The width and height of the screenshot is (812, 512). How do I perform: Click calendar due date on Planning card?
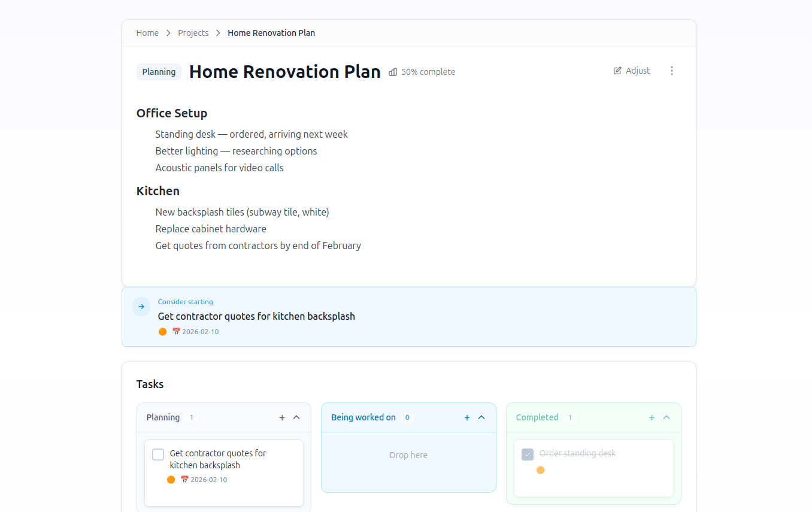tap(204, 480)
